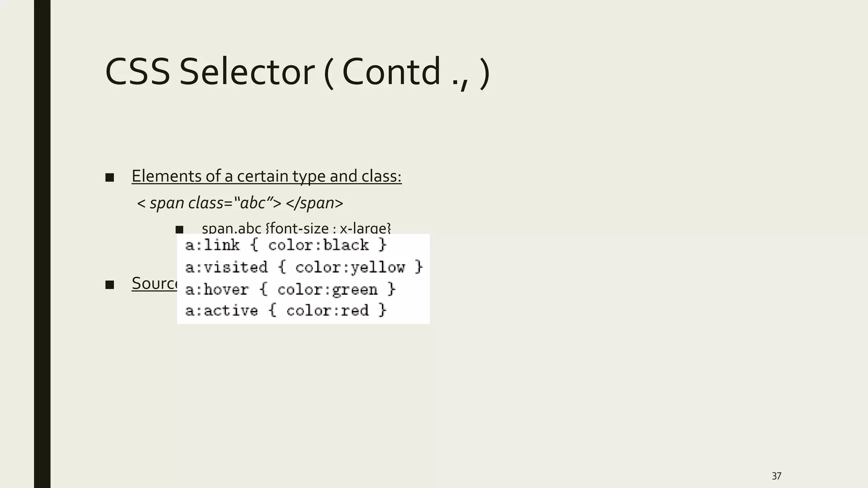Click the word Contd in the title

(391, 72)
